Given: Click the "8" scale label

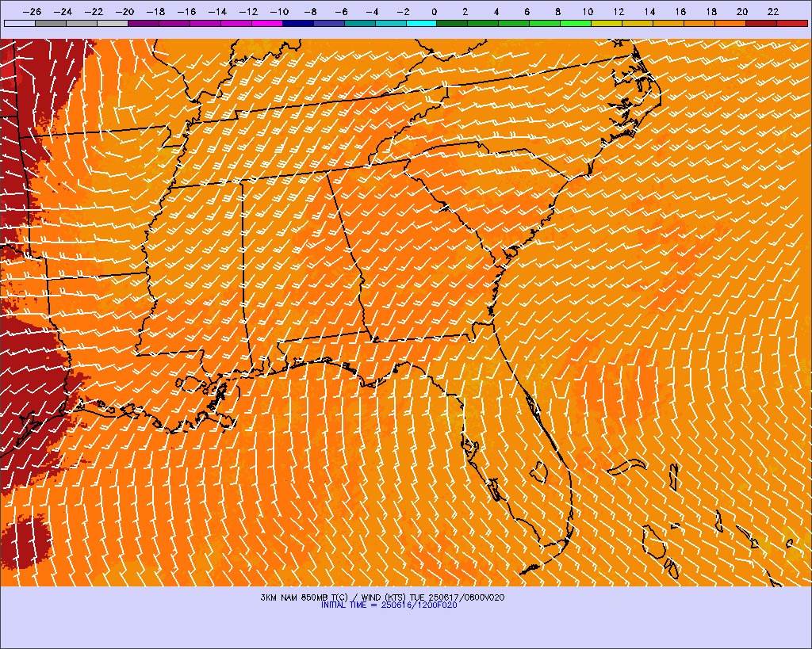Looking at the screenshot, I should [x=557, y=12].
